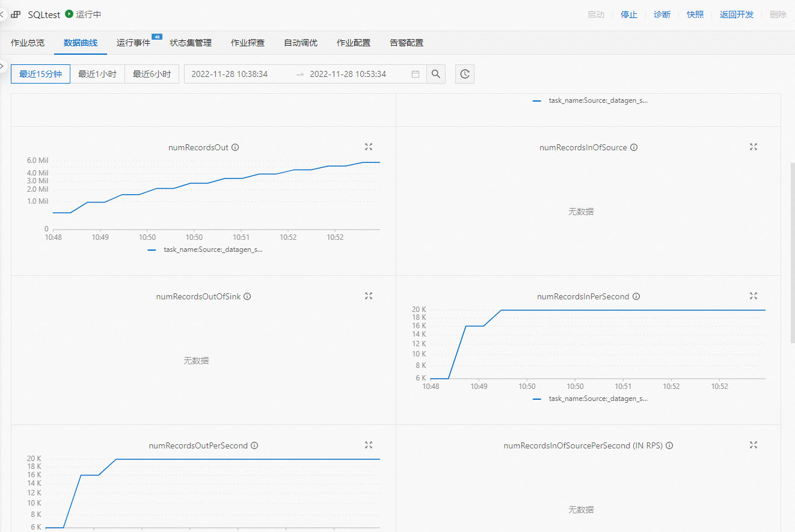
Task: Click the start time field 2022-11-28 10:38:34
Action: click(x=230, y=74)
